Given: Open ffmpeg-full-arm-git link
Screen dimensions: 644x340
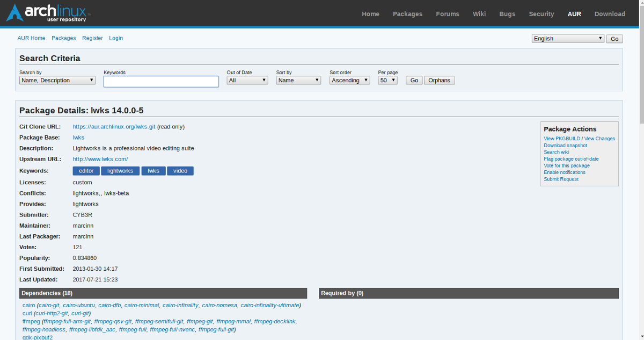Looking at the screenshot, I should pos(67,321).
